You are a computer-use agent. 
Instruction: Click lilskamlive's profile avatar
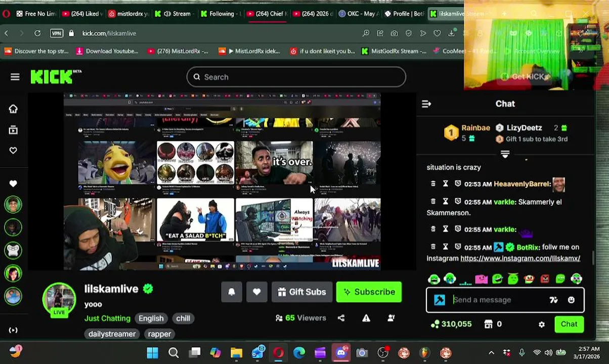click(x=59, y=298)
